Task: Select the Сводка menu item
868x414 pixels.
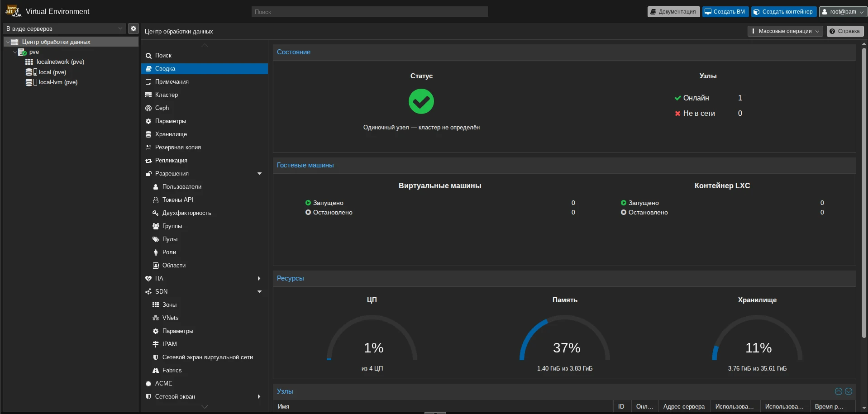Action: point(205,69)
